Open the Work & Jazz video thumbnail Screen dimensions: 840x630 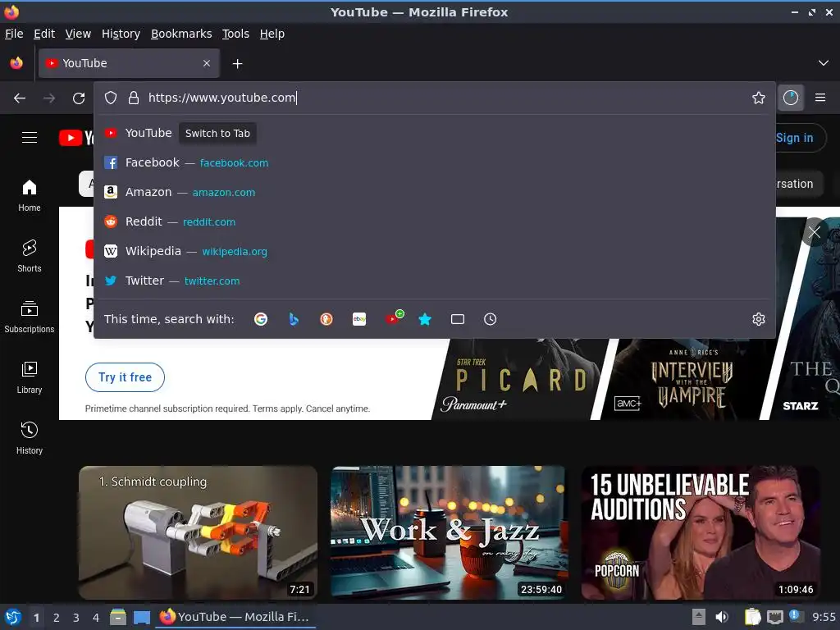pos(449,532)
